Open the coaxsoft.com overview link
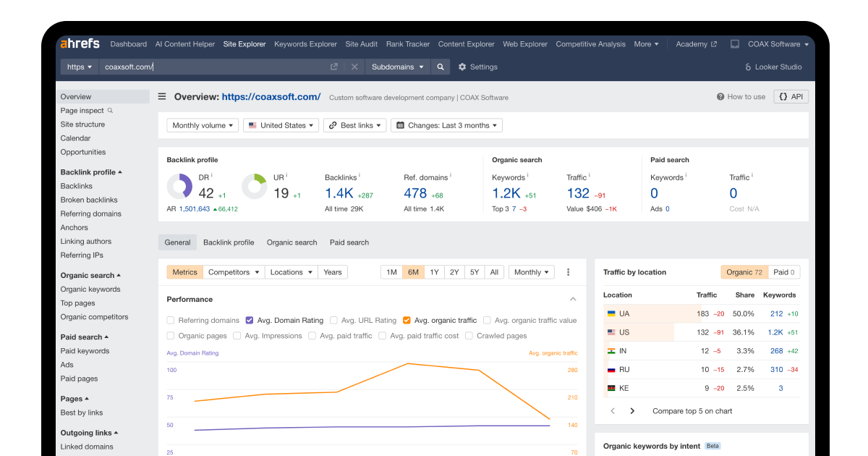 pos(271,96)
